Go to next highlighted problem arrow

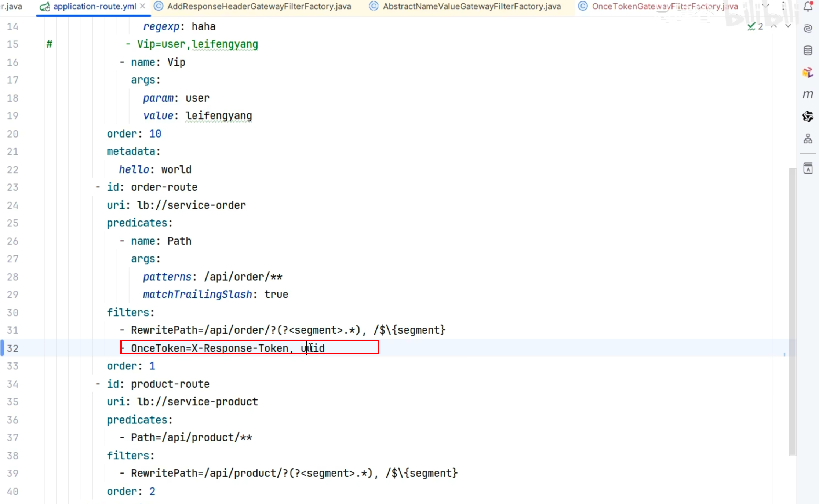788,26
